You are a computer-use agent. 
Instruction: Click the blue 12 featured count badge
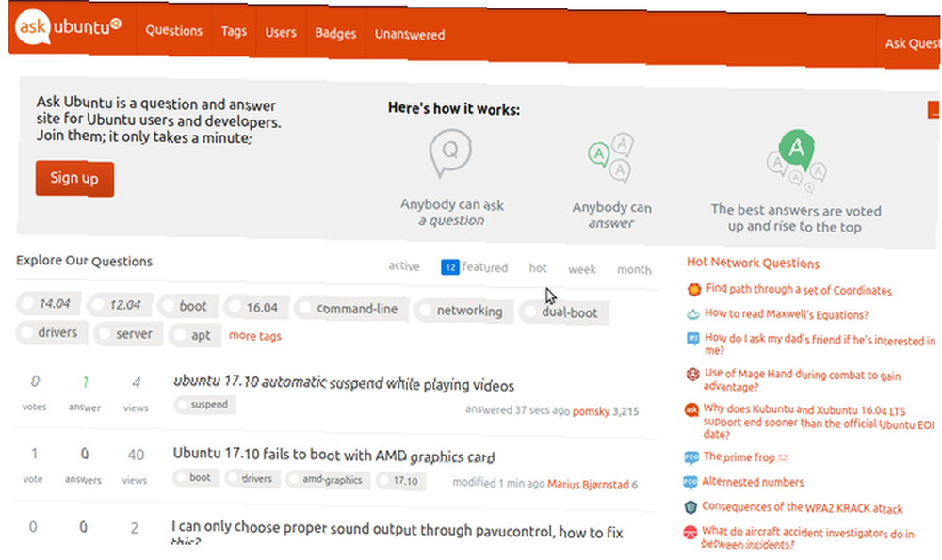[450, 267]
